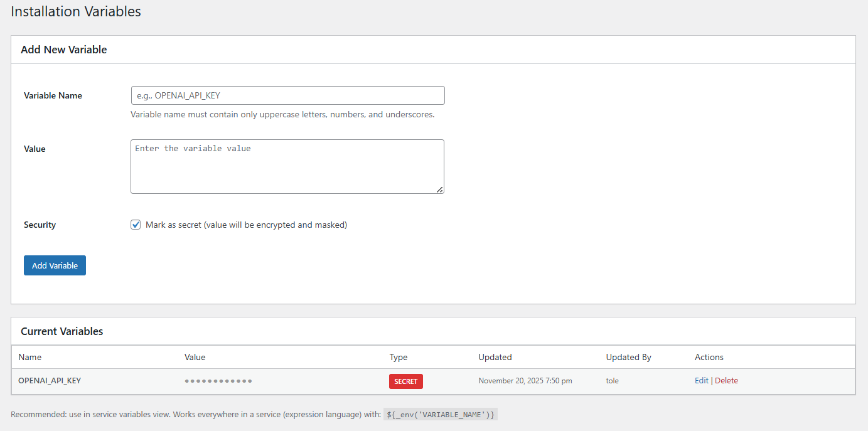Click the textarea resize handle

click(440, 189)
